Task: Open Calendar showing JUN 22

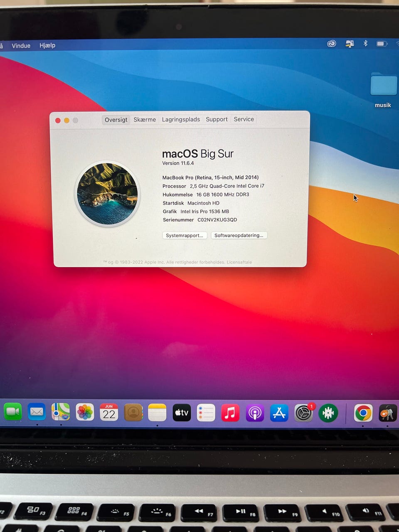Action: pos(109,412)
